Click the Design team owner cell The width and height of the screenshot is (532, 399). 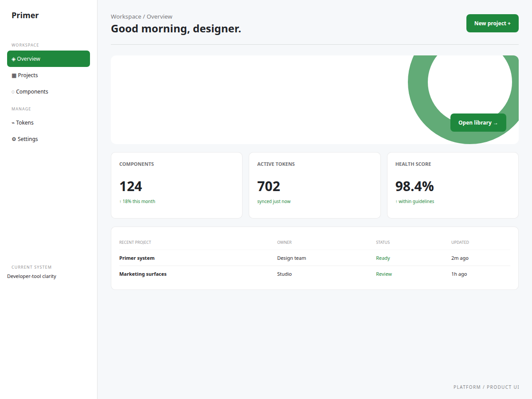292,258
